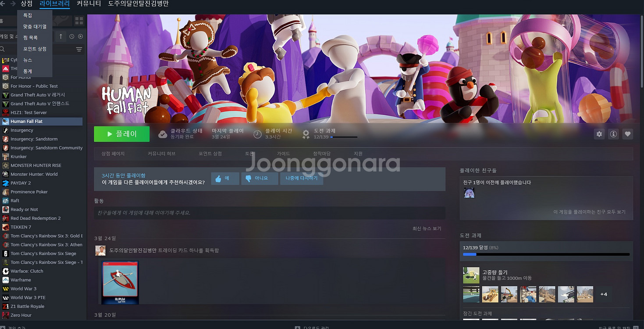
Task: Open 상점 페이지 link under play bar
Action: coord(113,154)
